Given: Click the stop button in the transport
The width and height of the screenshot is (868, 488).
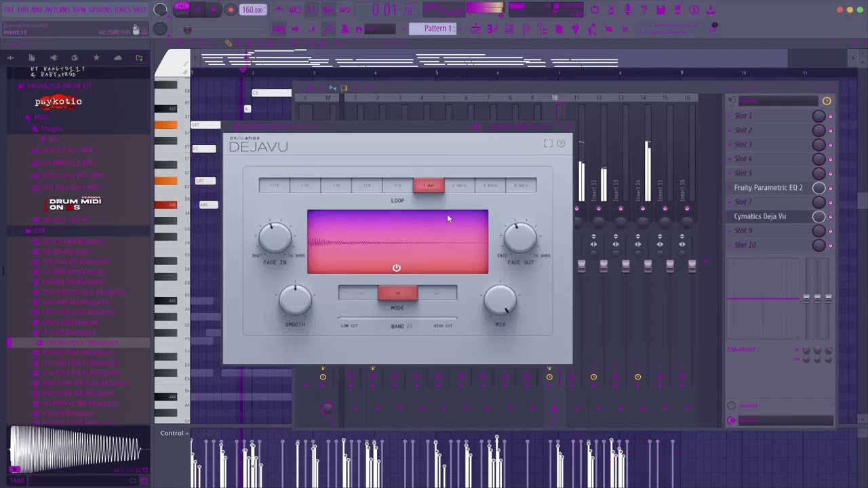Looking at the screenshot, I should [x=214, y=10].
